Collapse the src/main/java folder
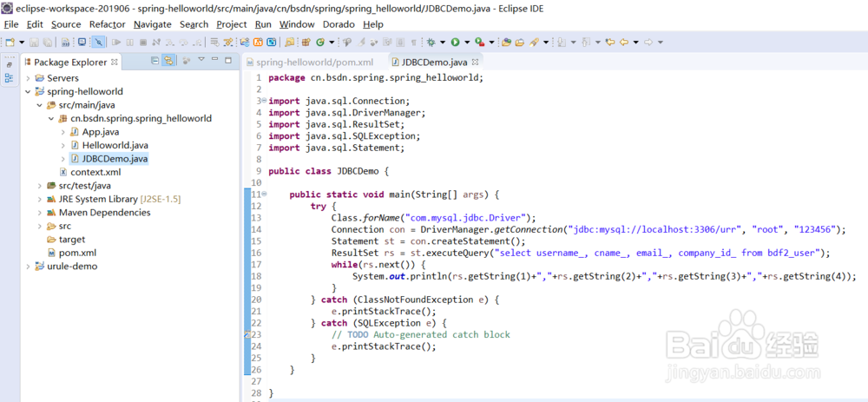 (x=39, y=105)
